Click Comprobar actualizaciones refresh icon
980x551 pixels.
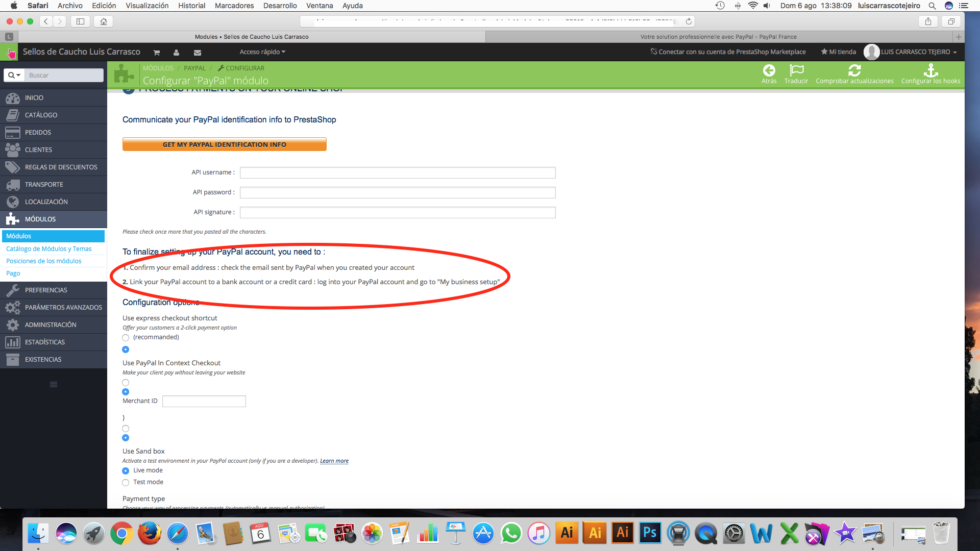coord(854,70)
